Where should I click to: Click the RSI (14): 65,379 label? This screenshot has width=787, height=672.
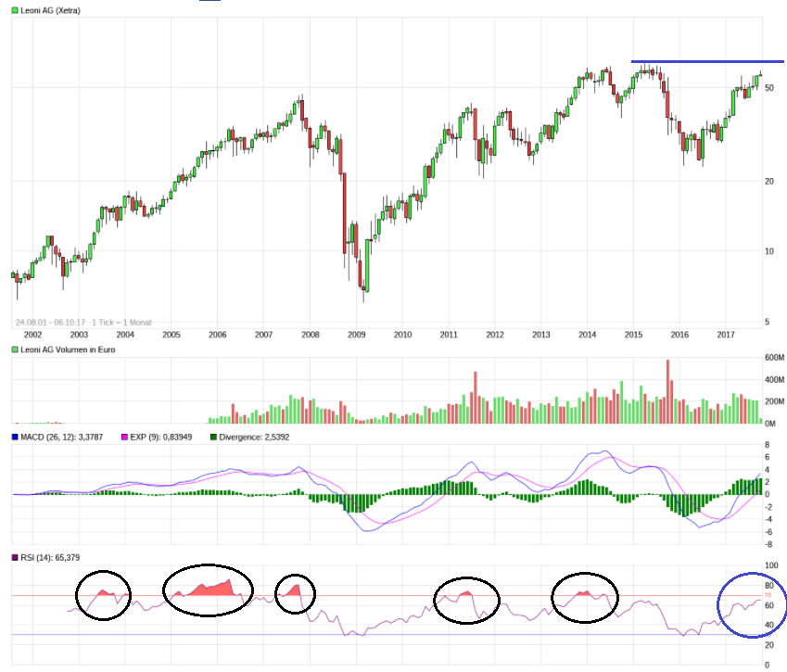pos(50,558)
